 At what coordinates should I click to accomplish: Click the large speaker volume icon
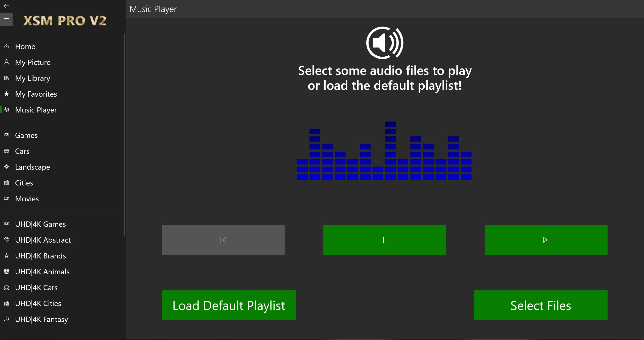coord(385,43)
